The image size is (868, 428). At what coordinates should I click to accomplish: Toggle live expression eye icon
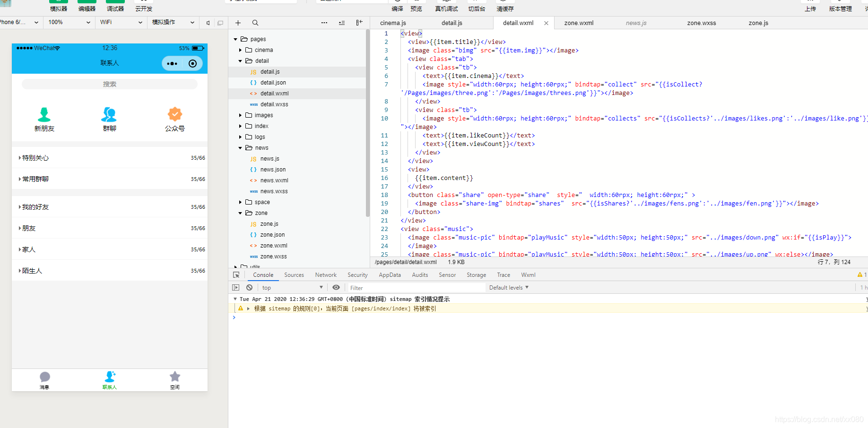point(336,287)
